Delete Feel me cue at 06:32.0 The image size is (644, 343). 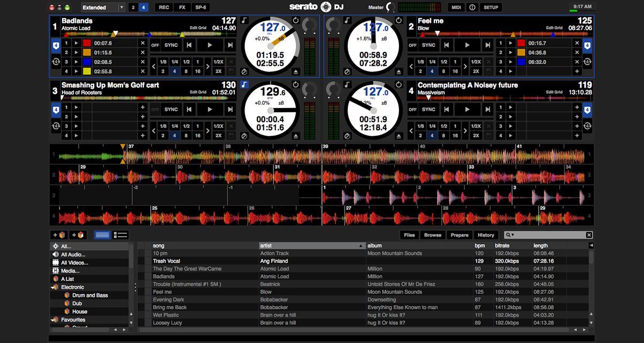pos(577,61)
